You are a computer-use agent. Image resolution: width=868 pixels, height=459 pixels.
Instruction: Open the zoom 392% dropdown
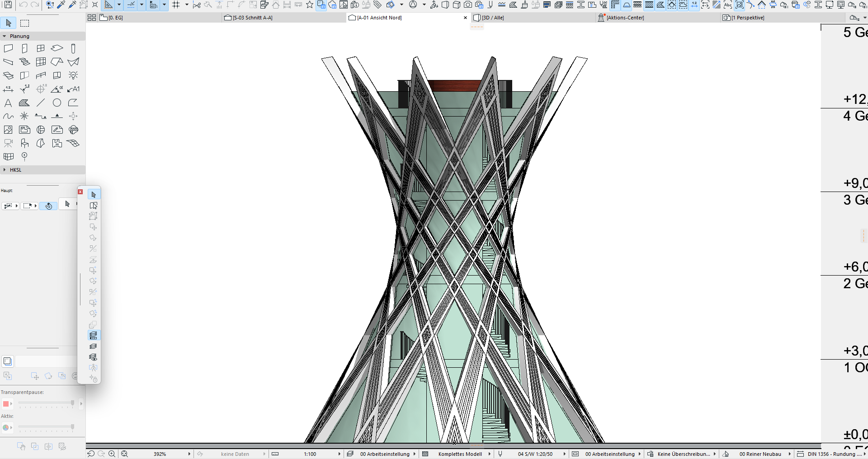click(189, 454)
